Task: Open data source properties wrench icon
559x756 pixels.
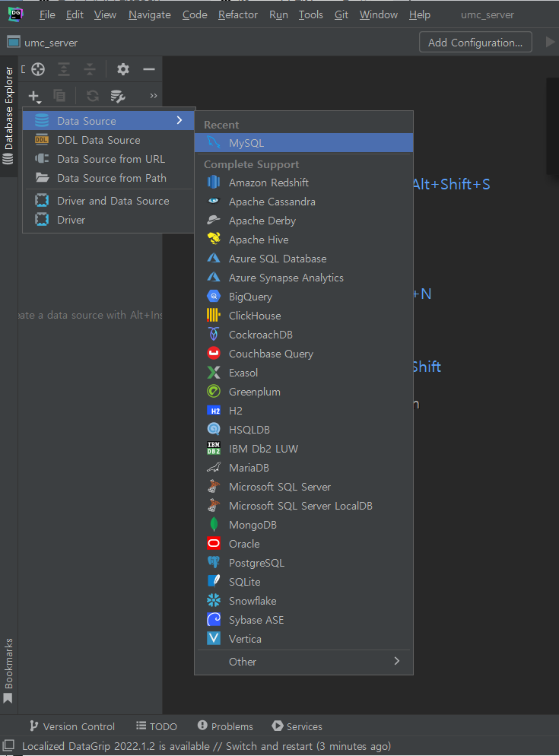Action: [x=118, y=96]
